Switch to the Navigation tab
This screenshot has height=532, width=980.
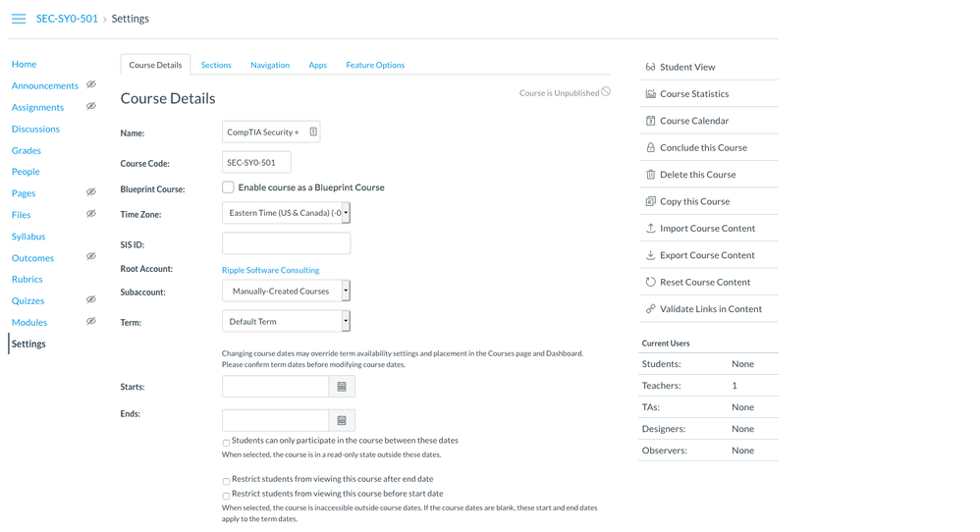(270, 65)
